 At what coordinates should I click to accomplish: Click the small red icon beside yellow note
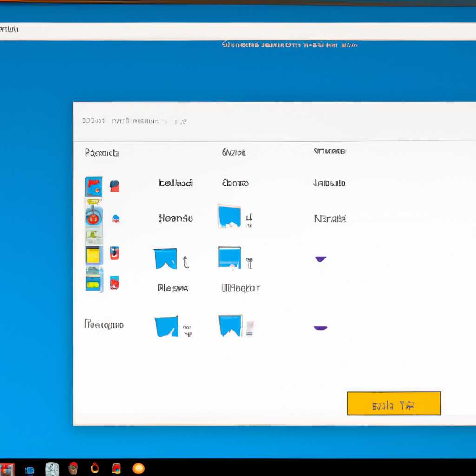(114, 253)
